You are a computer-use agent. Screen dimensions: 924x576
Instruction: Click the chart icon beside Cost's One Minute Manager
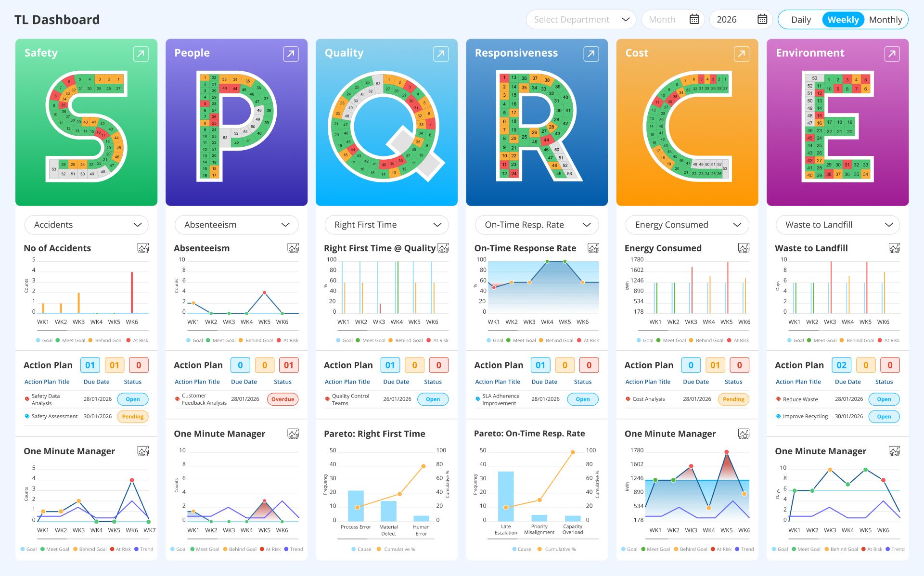tap(744, 434)
